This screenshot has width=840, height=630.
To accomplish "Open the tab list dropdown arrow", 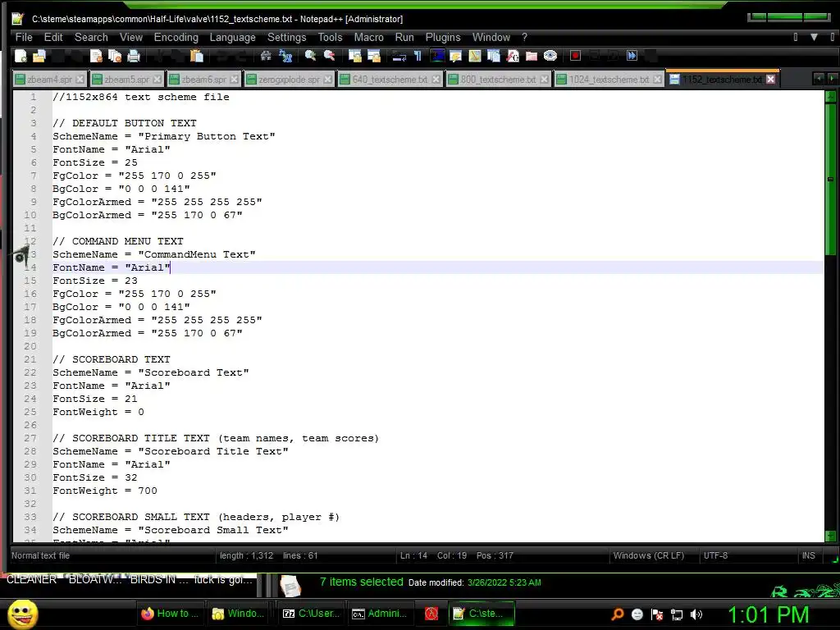I will click(814, 37).
